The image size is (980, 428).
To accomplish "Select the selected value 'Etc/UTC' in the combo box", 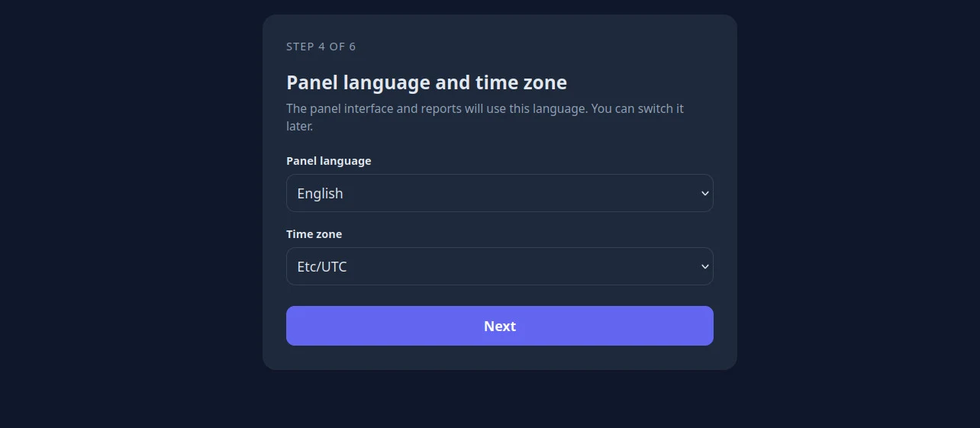I will click(322, 267).
